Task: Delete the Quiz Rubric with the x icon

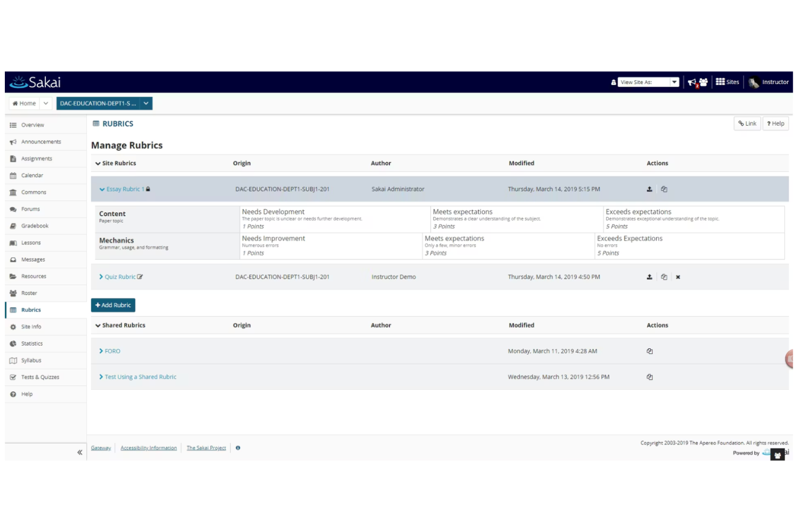Action: pyautogui.click(x=678, y=277)
